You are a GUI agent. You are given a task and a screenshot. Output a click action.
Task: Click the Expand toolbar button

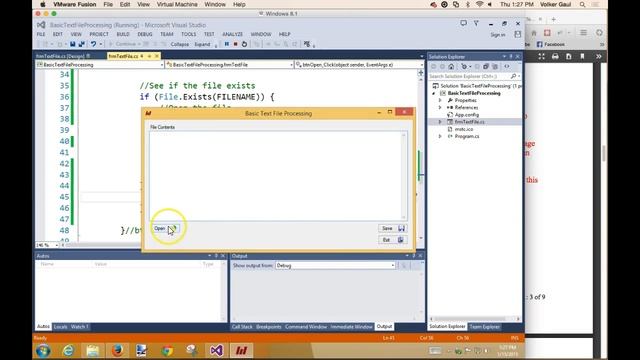pyautogui.click(x=202, y=44)
